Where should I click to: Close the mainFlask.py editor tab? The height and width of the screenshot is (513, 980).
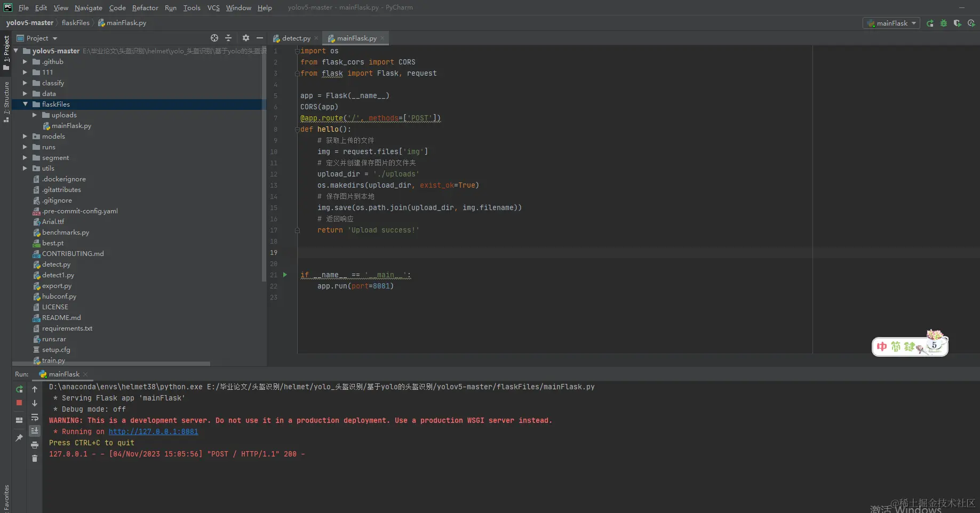click(383, 38)
